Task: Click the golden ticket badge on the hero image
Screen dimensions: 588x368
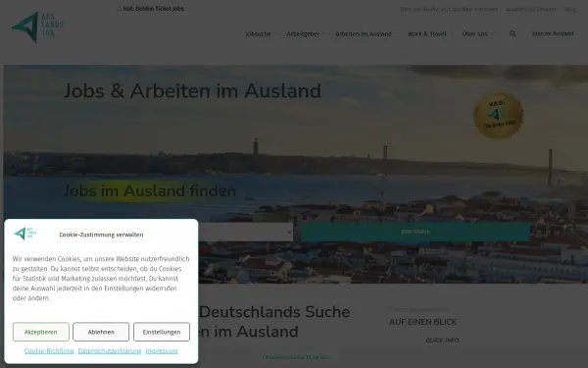Action: click(x=499, y=115)
